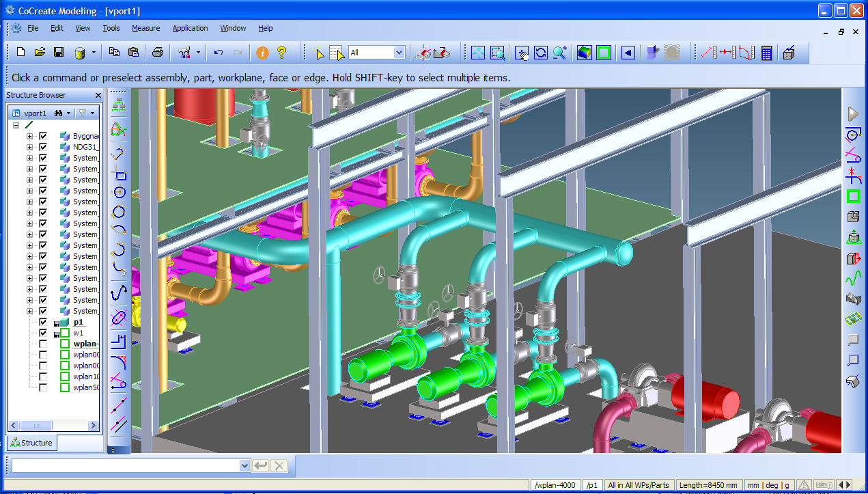
Task: Select the pan (hand) view tool
Action: [522, 52]
